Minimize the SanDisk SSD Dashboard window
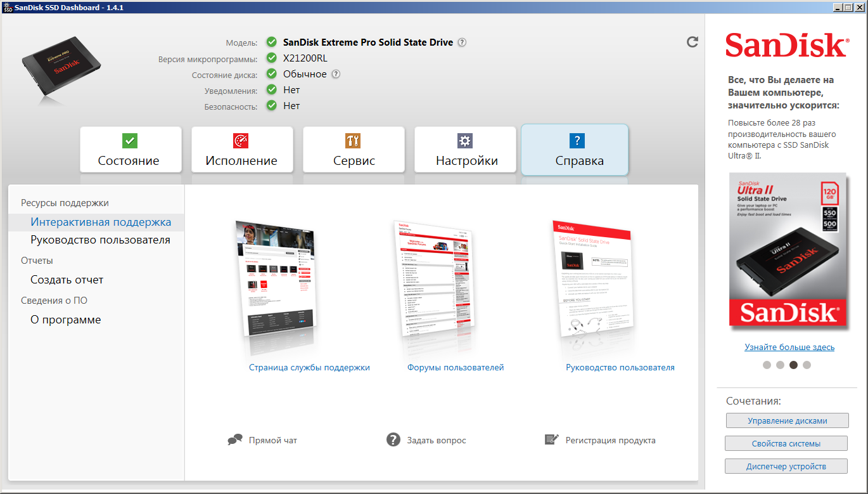Image resolution: width=868 pixels, height=494 pixels. [838, 7]
